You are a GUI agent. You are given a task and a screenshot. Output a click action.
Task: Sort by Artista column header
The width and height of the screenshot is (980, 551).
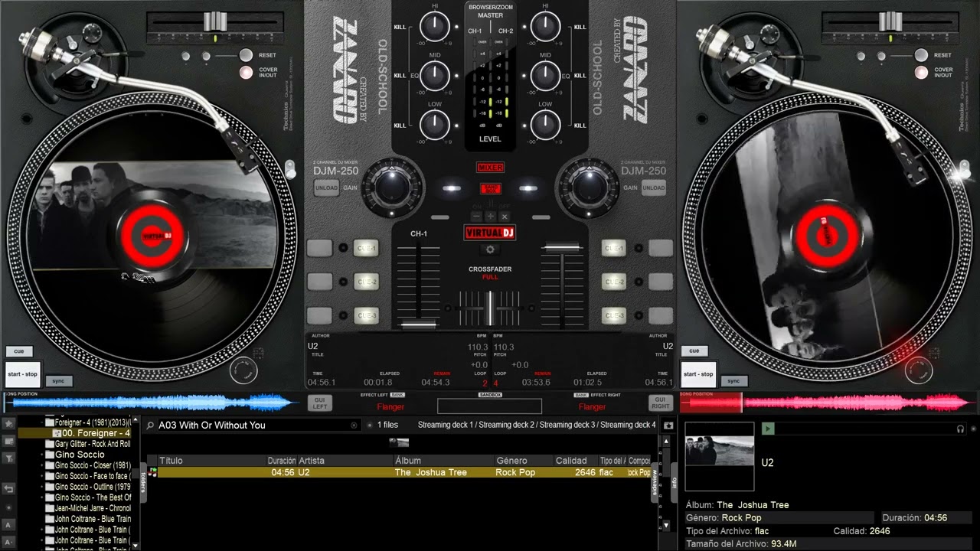pos(345,461)
